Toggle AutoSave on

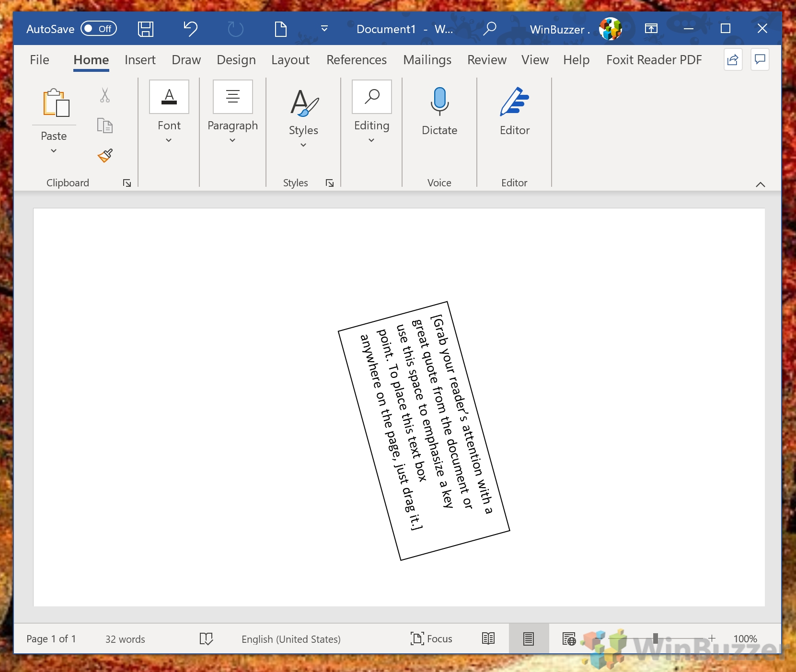pyautogui.click(x=98, y=29)
